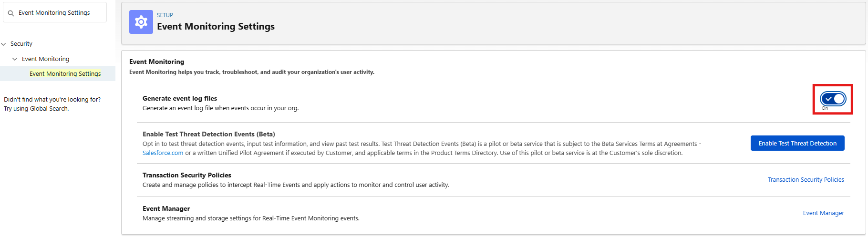Collapse the Event Monitoring sidebar chevron
Screen dimensions: 868x238
tap(15, 59)
